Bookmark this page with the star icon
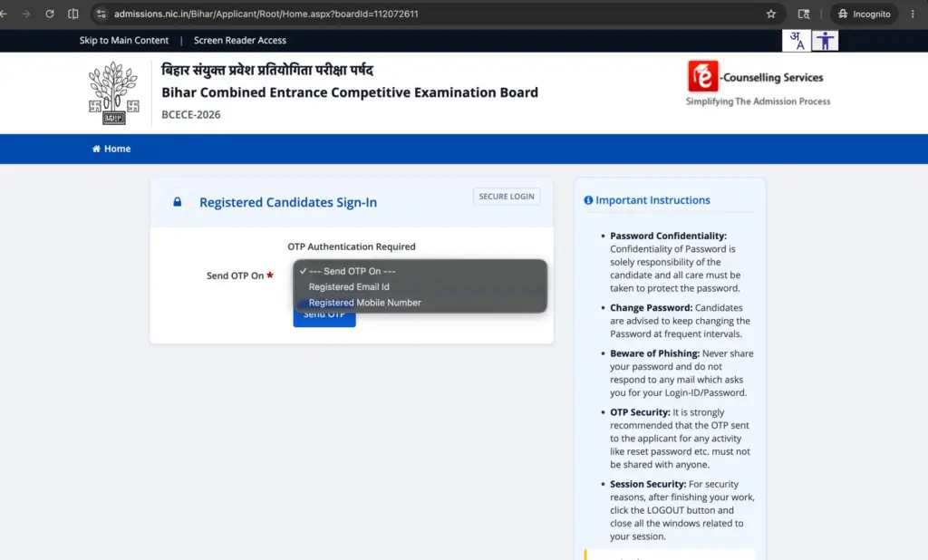The image size is (928, 560). pyautogui.click(x=770, y=14)
